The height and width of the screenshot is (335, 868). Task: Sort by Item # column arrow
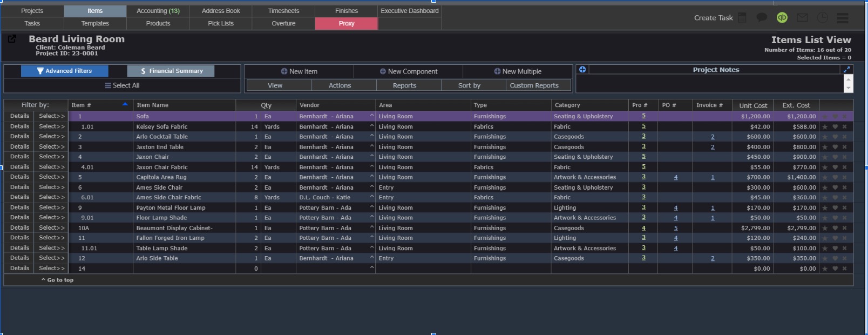pyautogui.click(x=125, y=104)
